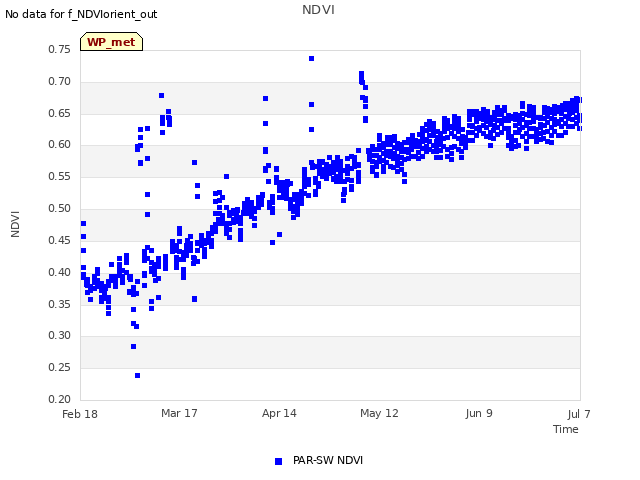Click the 0.60 y-axis tick label

tap(60, 144)
